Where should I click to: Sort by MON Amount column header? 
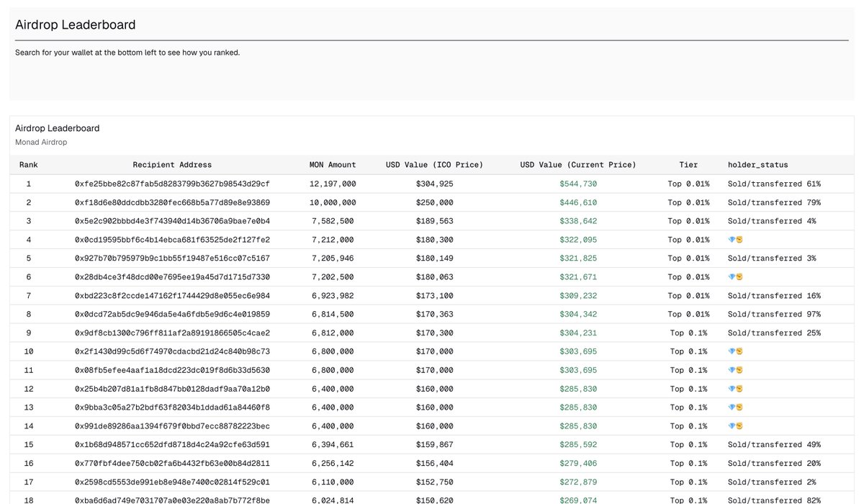point(333,165)
